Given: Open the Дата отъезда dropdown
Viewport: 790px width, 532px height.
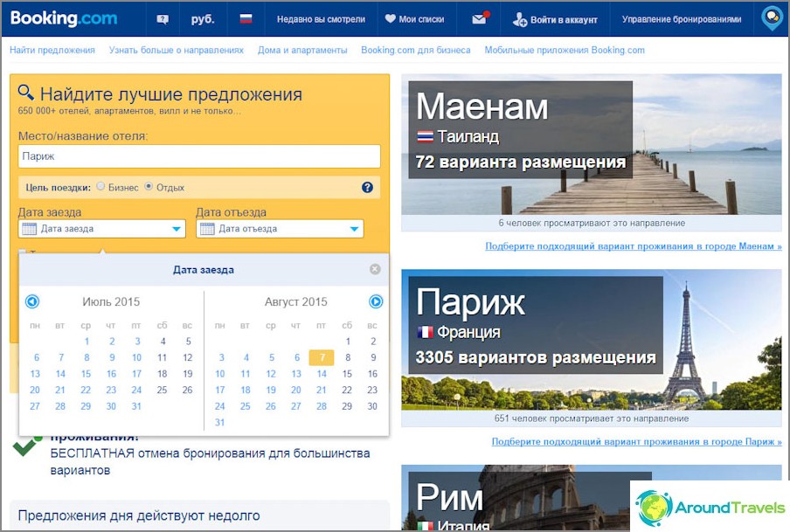Looking at the screenshot, I should point(280,229).
